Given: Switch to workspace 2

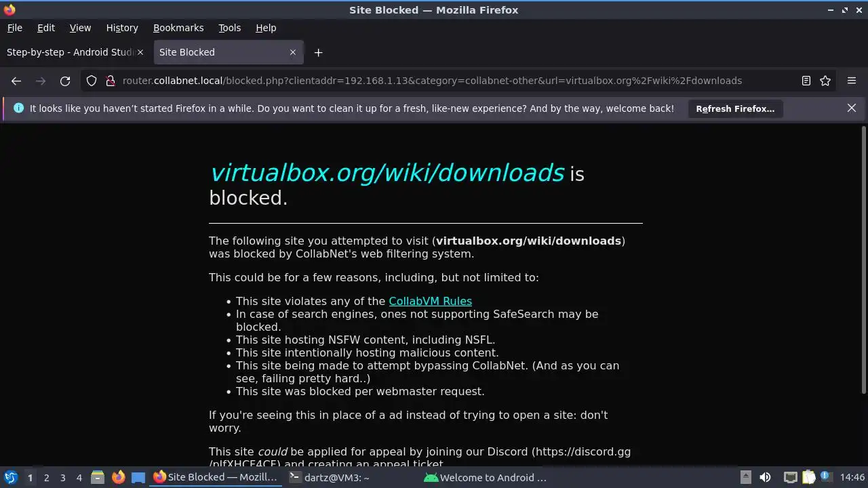Looking at the screenshot, I should (46, 478).
